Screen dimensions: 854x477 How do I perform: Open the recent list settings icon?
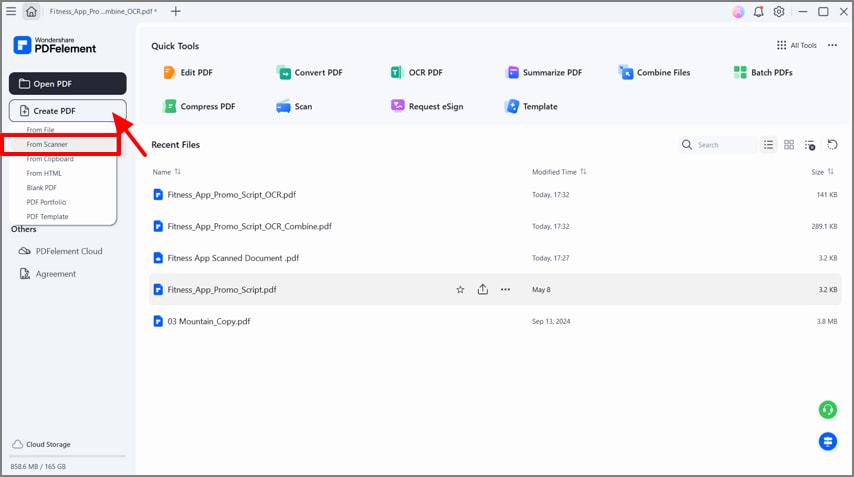[x=809, y=145]
